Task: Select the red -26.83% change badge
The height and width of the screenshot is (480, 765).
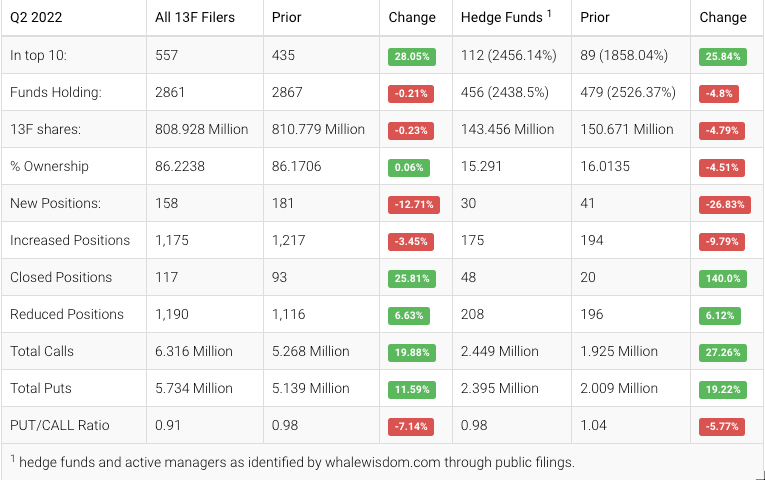Action: [x=722, y=205]
